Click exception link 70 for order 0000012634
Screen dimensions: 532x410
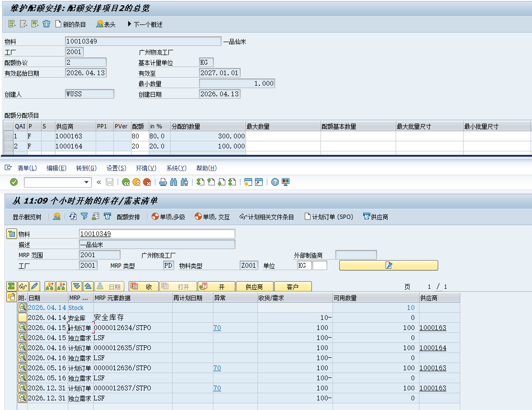pyautogui.click(x=217, y=328)
